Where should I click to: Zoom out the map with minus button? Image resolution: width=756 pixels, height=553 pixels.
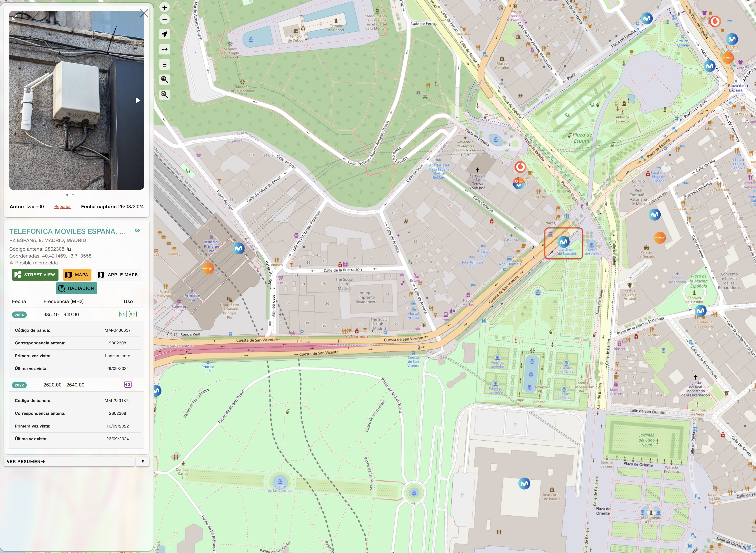(164, 19)
